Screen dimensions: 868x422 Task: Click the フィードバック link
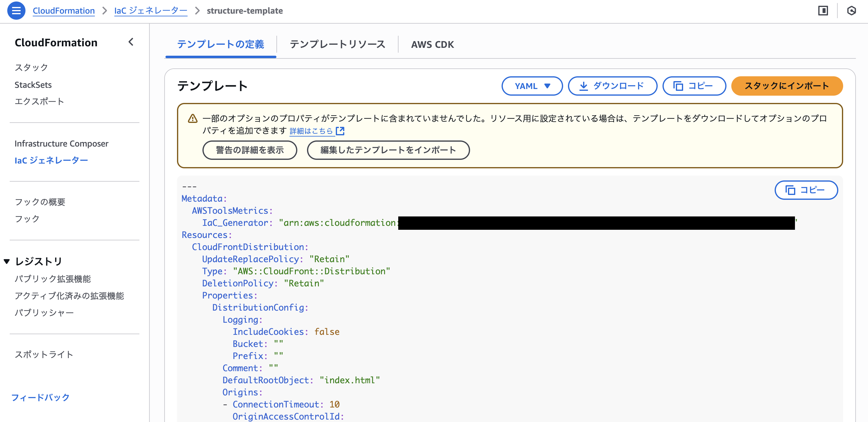point(40,397)
